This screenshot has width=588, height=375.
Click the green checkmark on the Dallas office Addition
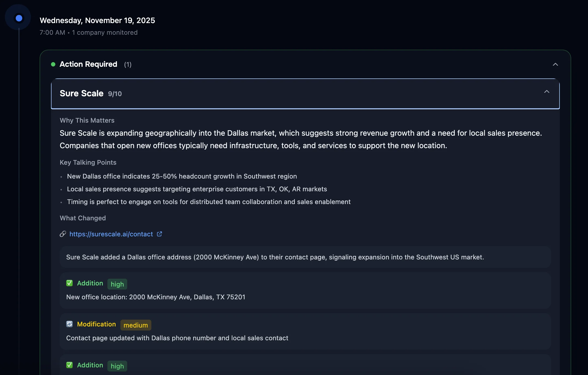(69, 283)
